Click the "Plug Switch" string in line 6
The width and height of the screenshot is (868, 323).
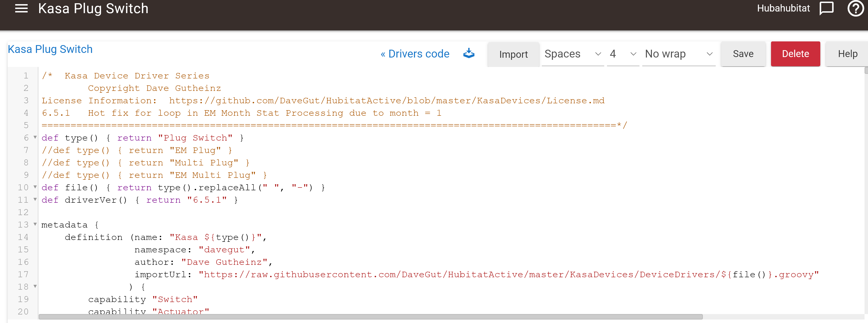click(195, 138)
